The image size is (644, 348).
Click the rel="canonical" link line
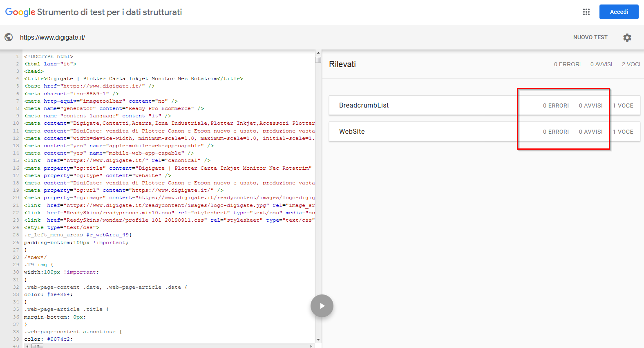pos(117,160)
